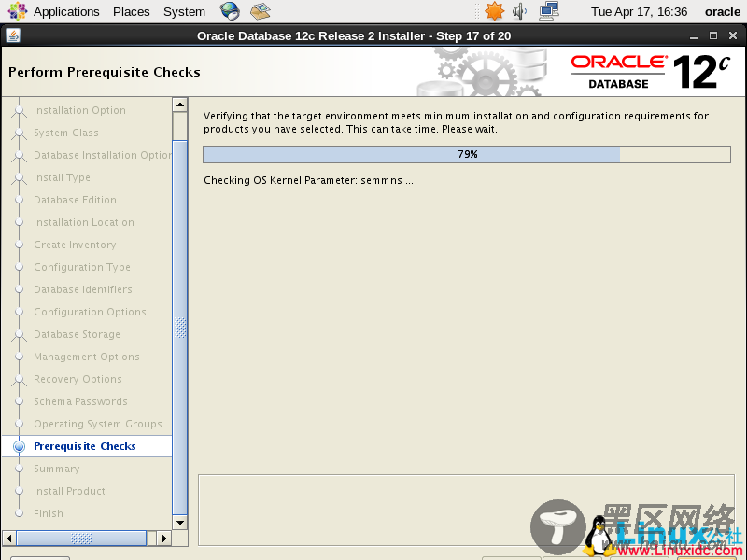This screenshot has height=560, width=747.
Task: Select Operating System Groups step
Action: [x=98, y=424]
